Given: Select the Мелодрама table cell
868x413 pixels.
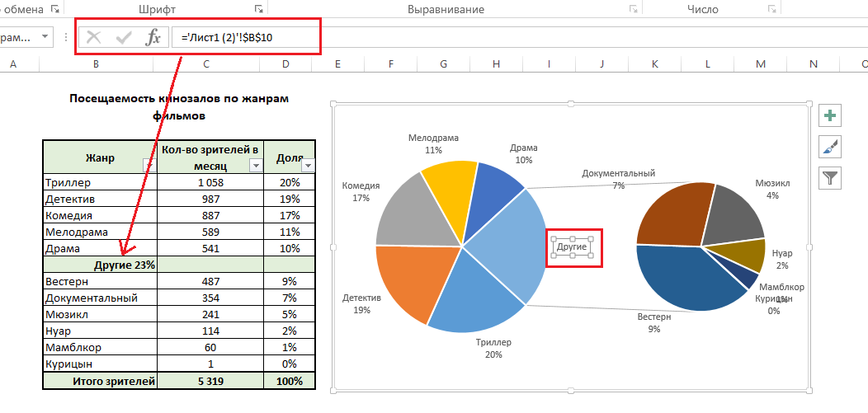Looking at the screenshot, I should coord(100,232).
